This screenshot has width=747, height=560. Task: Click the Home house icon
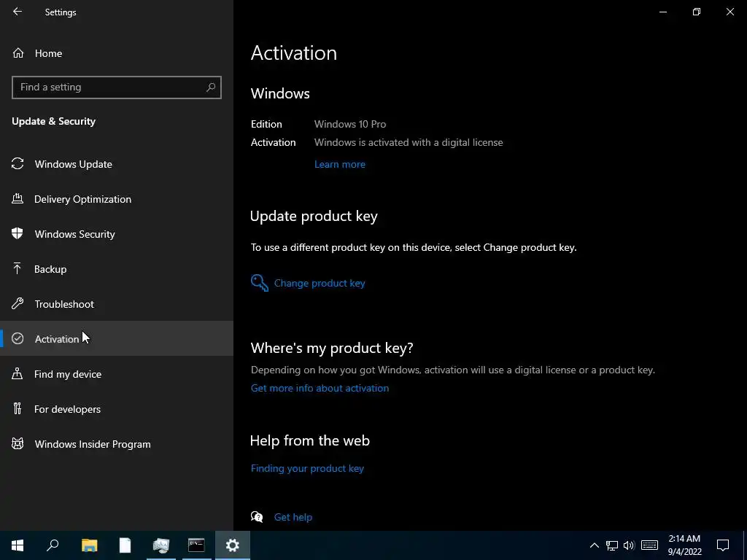point(18,52)
